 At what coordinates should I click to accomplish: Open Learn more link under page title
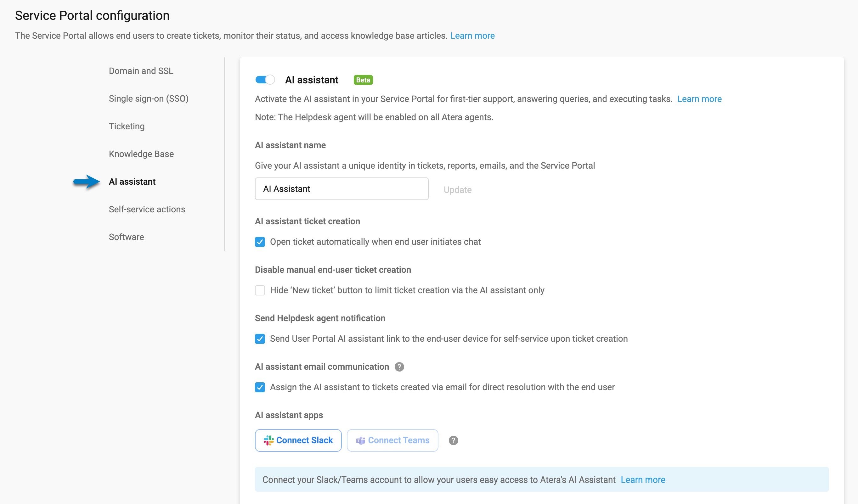tap(472, 36)
